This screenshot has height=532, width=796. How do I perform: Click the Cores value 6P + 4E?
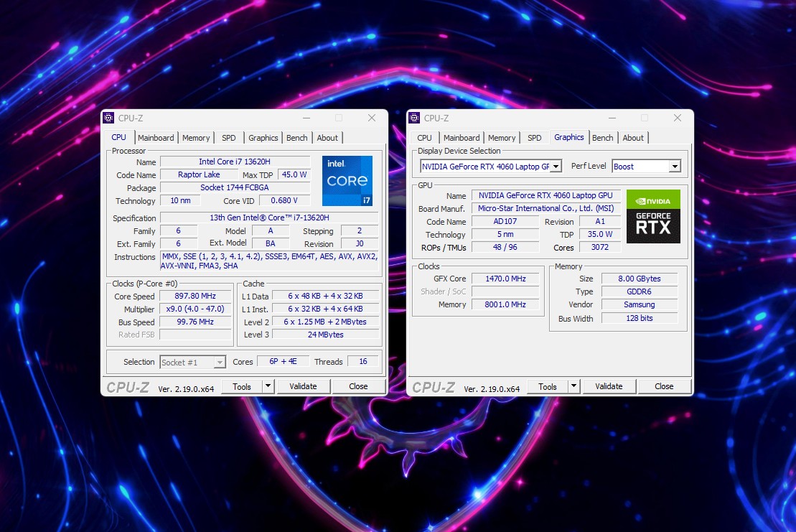[x=284, y=361]
